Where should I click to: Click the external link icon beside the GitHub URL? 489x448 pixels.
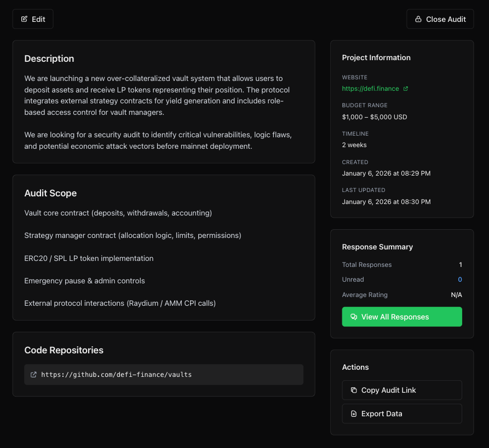33,375
